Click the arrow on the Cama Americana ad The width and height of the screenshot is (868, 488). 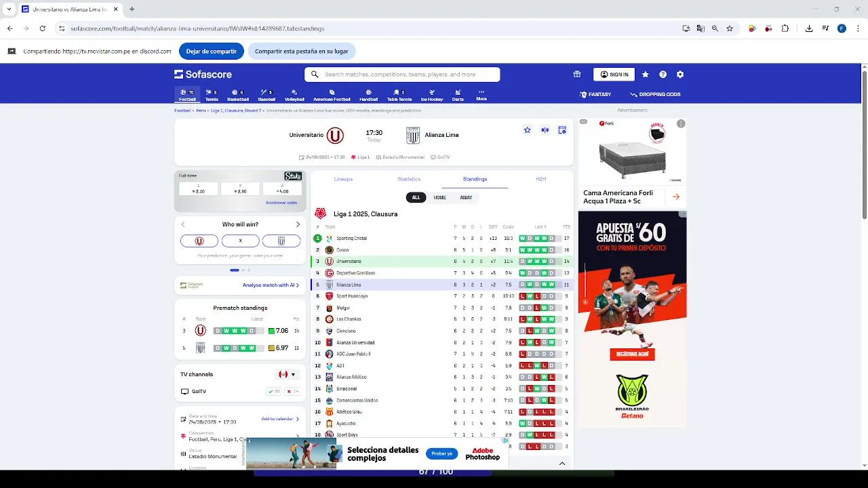(675, 197)
